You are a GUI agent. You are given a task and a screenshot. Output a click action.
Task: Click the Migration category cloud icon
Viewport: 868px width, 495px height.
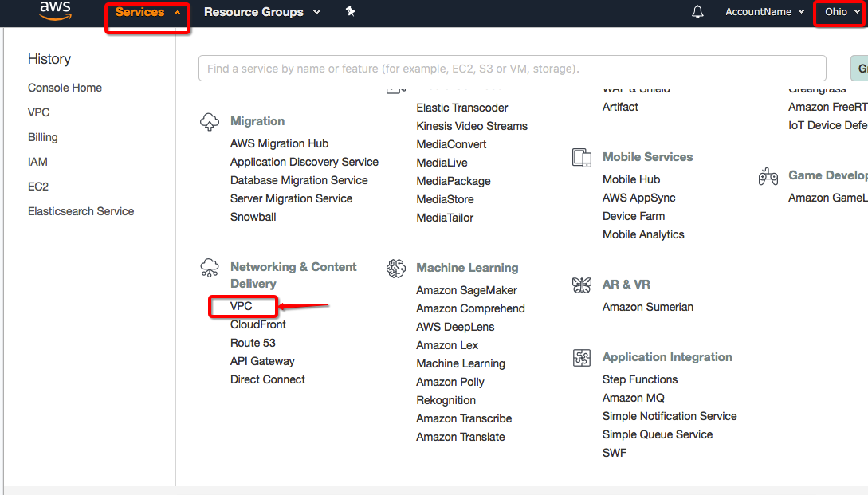[x=210, y=121]
